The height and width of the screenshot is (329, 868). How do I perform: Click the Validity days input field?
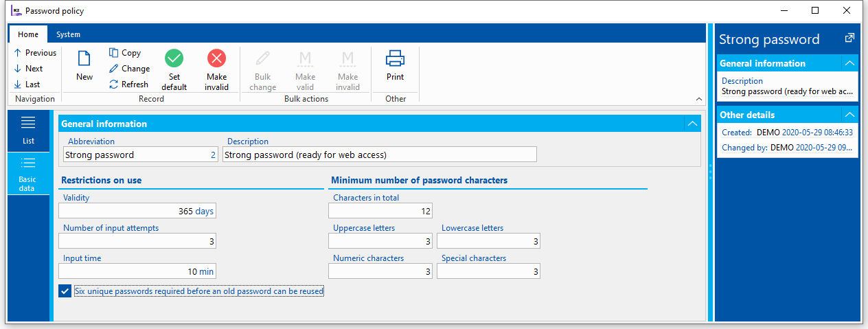[x=137, y=212]
